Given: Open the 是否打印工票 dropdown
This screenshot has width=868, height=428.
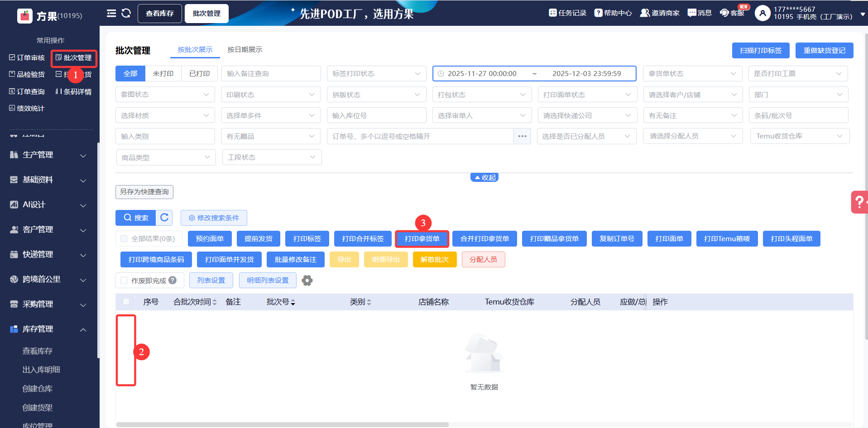Looking at the screenshot, I should click(798, 73).
